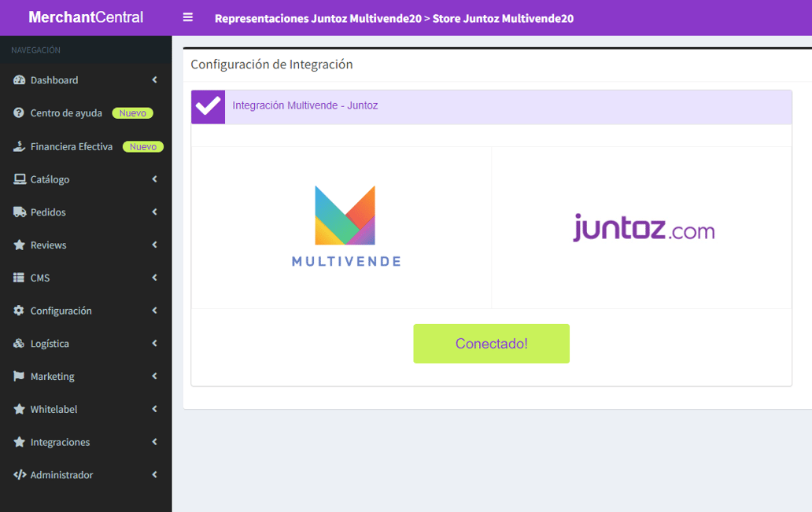The image size is (812, 512).
Task: Click the Configuración de Integración heading
Action: click(272, 64)
